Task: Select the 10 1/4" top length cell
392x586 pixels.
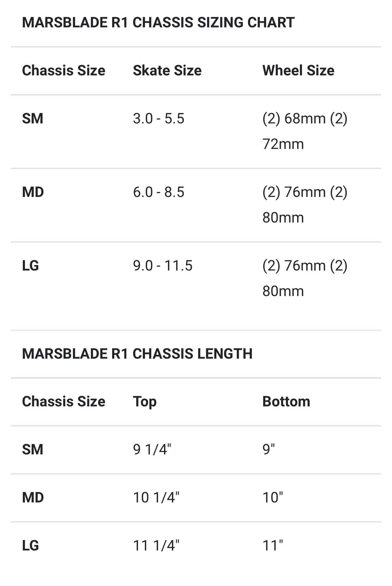Action: click(156, 498)
